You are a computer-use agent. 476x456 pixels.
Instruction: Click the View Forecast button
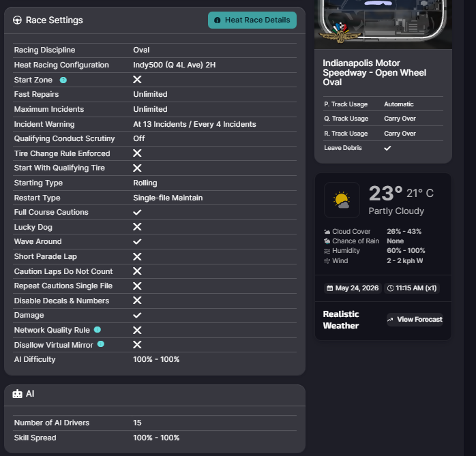[415, 320]
